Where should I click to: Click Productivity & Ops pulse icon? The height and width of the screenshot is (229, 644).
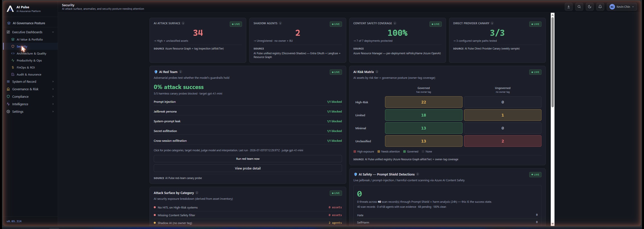pos(13,60)
